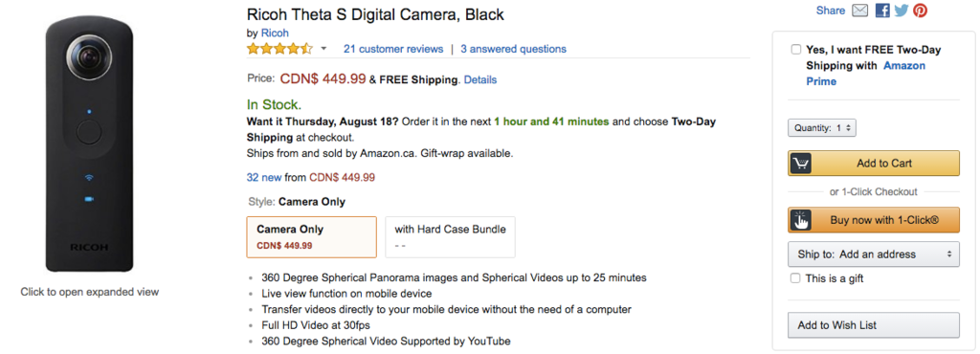Mark this order as a gift

(795, 278)
